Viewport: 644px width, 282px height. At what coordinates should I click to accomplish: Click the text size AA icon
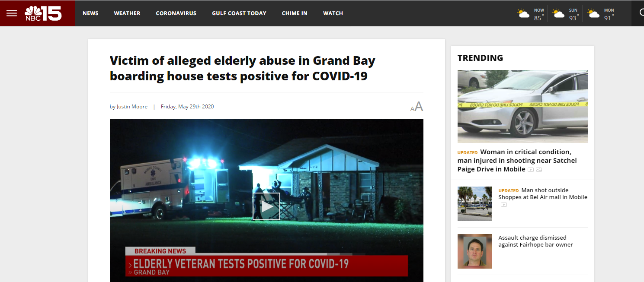tap(417, 107)
